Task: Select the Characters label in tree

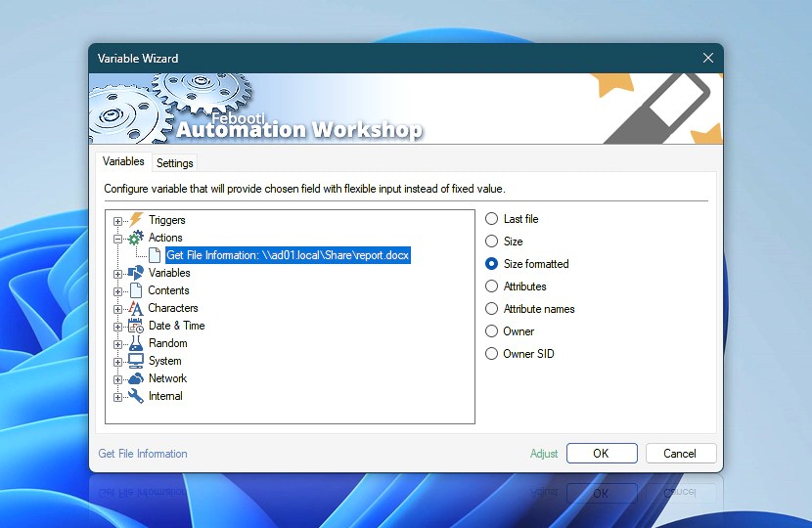Action: pos(173,308)
